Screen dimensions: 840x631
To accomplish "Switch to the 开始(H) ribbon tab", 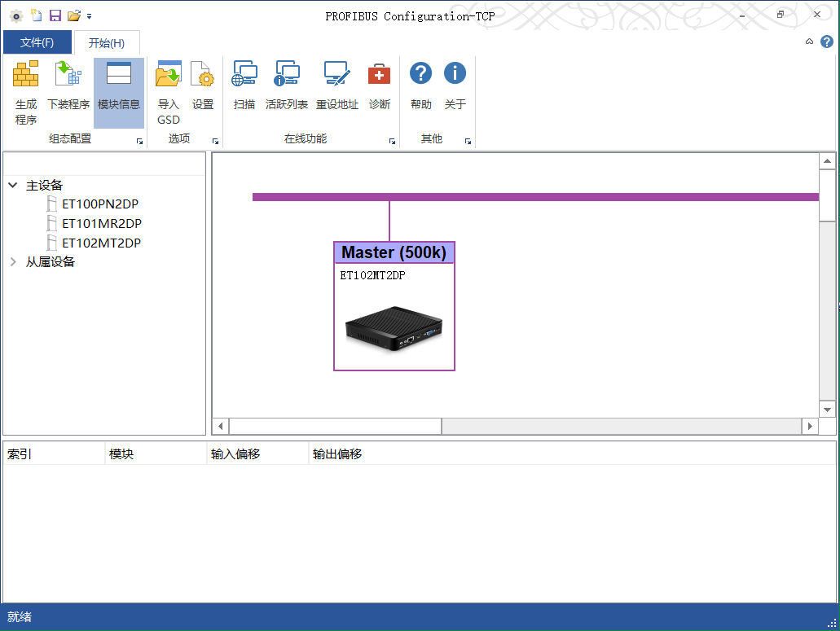I will pyautogui.click(x=107, y=42).
